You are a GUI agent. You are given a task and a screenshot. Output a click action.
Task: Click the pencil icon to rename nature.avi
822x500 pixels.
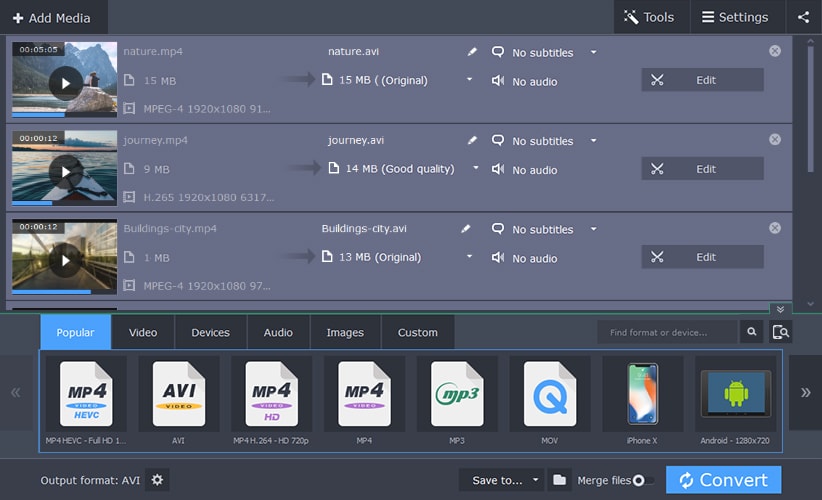(472, 51)
